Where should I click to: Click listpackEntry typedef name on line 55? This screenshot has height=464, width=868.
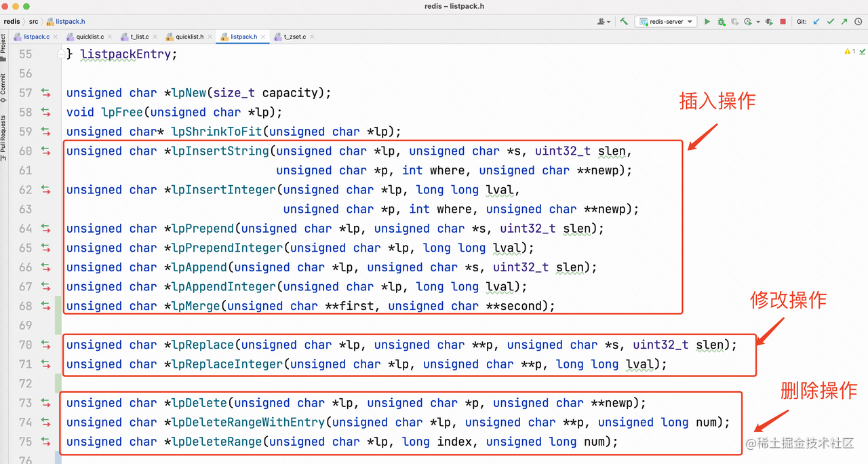[x=125, y=54]
